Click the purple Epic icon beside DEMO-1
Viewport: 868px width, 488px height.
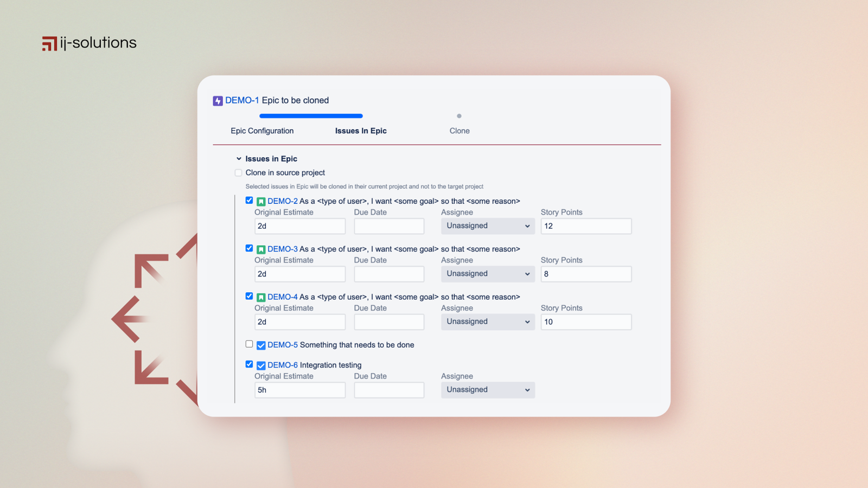[218, 100]
